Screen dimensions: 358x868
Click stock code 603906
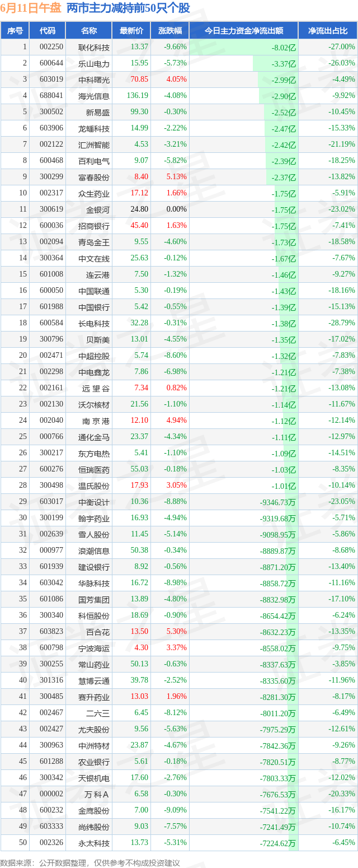51,128
